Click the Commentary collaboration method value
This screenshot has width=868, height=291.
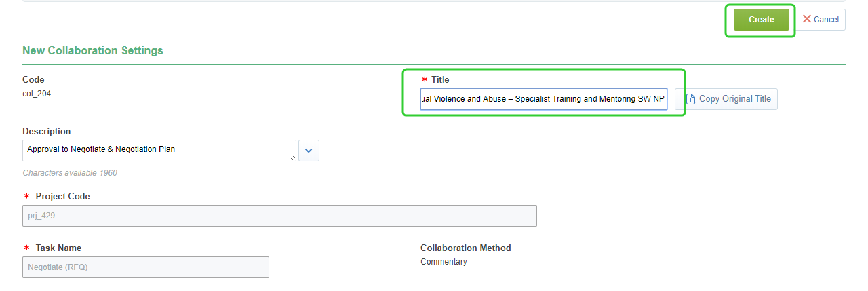[443, 262]
